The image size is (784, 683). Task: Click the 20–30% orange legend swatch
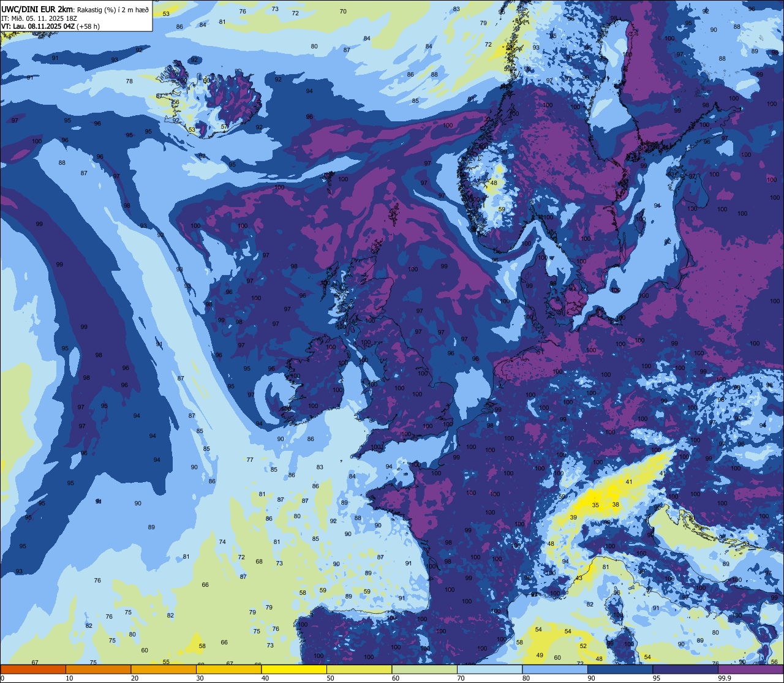(x=164, y=669)
